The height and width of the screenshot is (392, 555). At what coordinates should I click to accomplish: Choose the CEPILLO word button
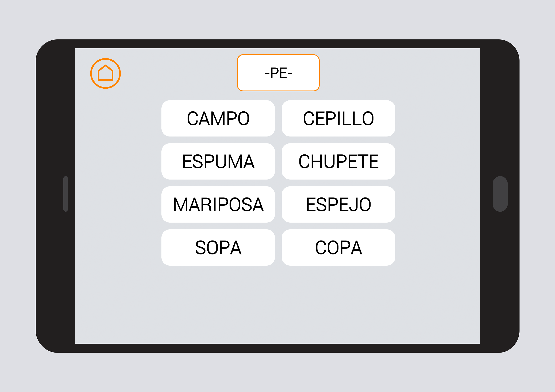point(338,118)
